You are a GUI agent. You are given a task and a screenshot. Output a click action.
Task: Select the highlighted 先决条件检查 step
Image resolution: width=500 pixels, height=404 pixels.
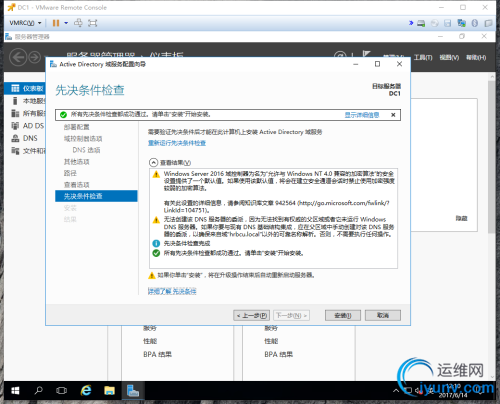[96, 196]
